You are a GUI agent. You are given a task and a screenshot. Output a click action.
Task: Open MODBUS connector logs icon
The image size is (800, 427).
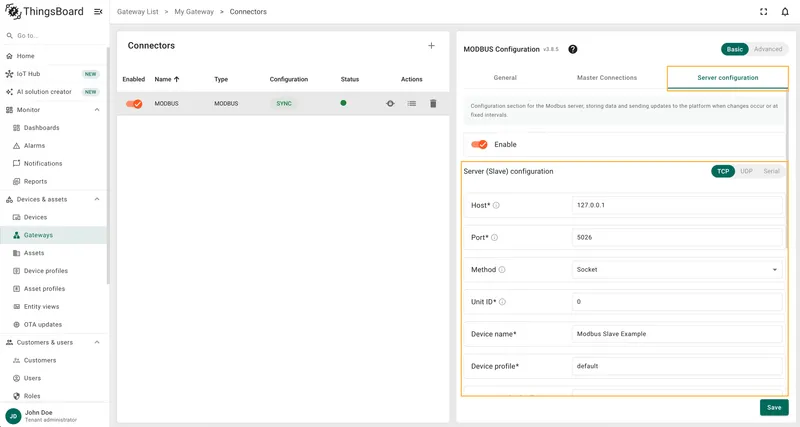click(412, 104)
